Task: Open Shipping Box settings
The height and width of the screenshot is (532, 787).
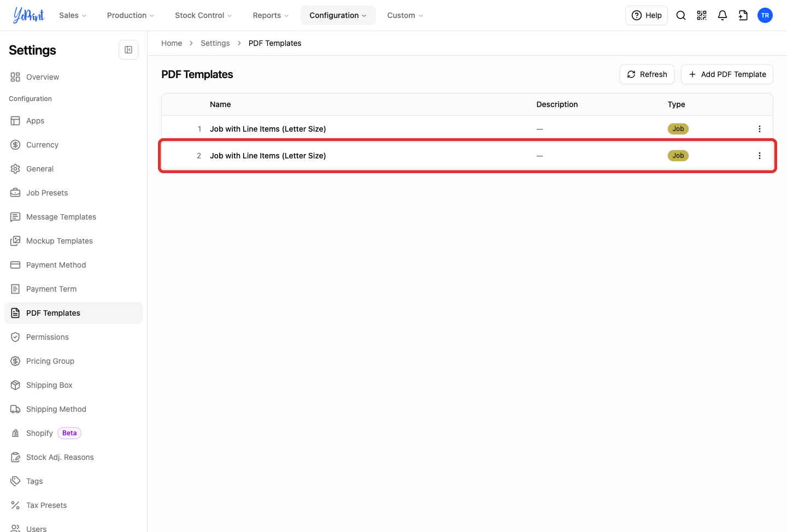Action: [x=73, y=385]
